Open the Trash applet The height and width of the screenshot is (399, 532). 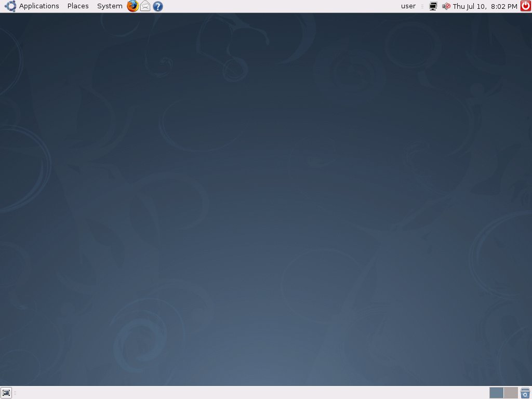click(x=525, y=393)
